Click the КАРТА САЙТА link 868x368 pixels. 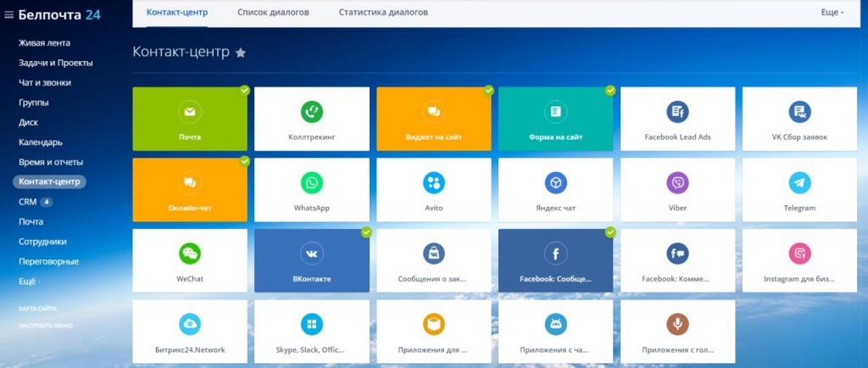pos(37,309)
